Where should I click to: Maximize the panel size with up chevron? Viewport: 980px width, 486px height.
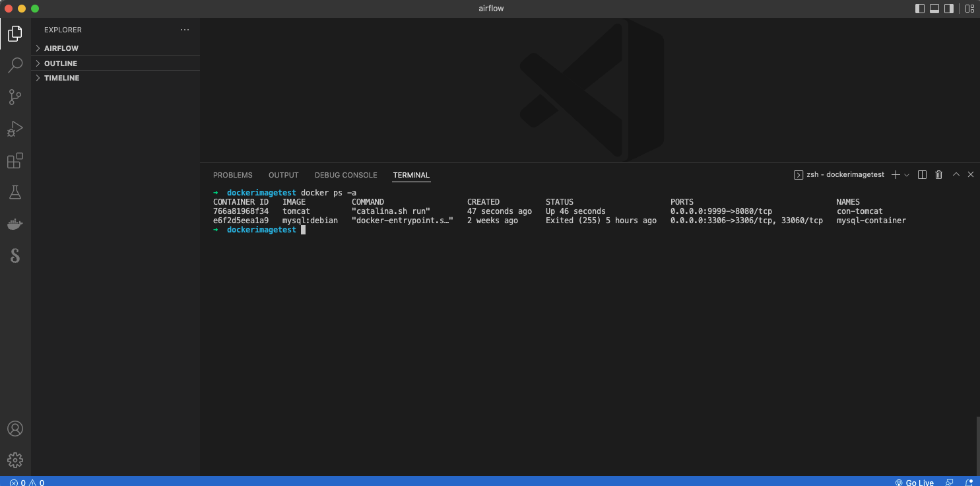[x=955, y=175]
